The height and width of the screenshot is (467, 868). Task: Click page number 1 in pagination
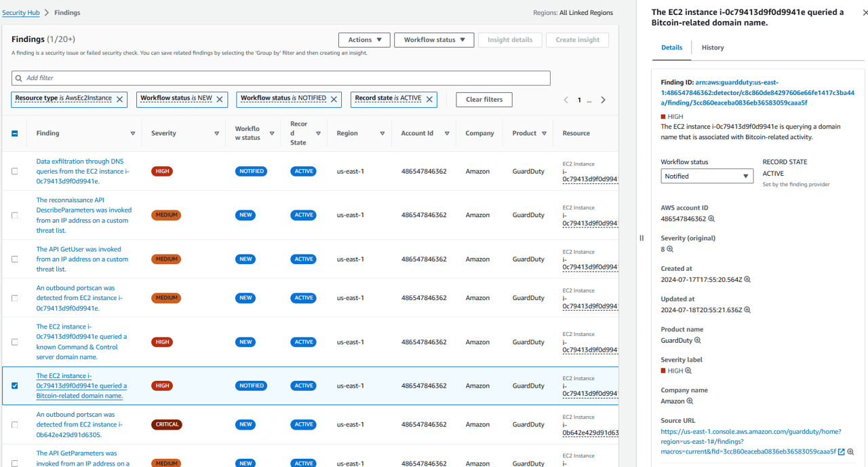tap(579, 100)
